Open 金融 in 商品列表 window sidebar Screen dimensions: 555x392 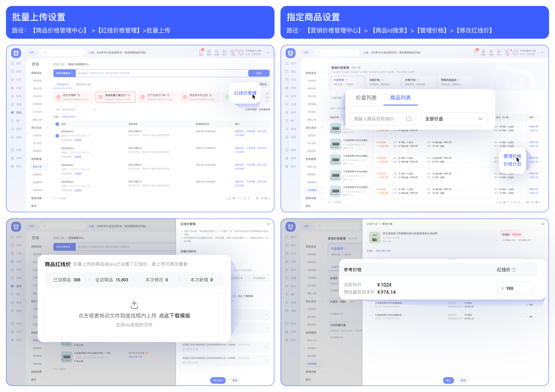[290, 137]
